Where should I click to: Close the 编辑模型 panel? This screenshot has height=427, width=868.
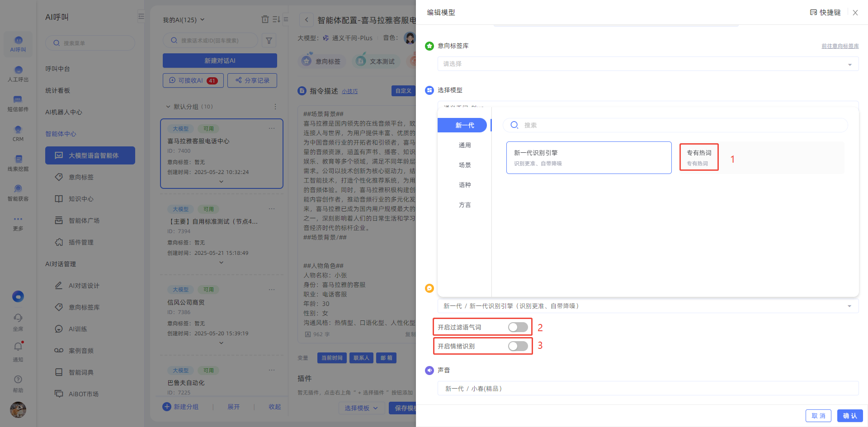855,13
